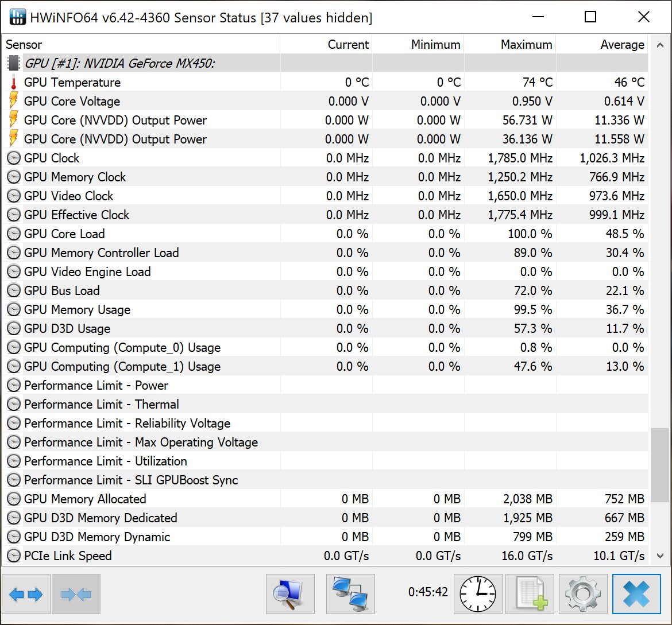
Task: Open sensor settings gear icon
Action: pyautogui.click(x=582, y=594)
